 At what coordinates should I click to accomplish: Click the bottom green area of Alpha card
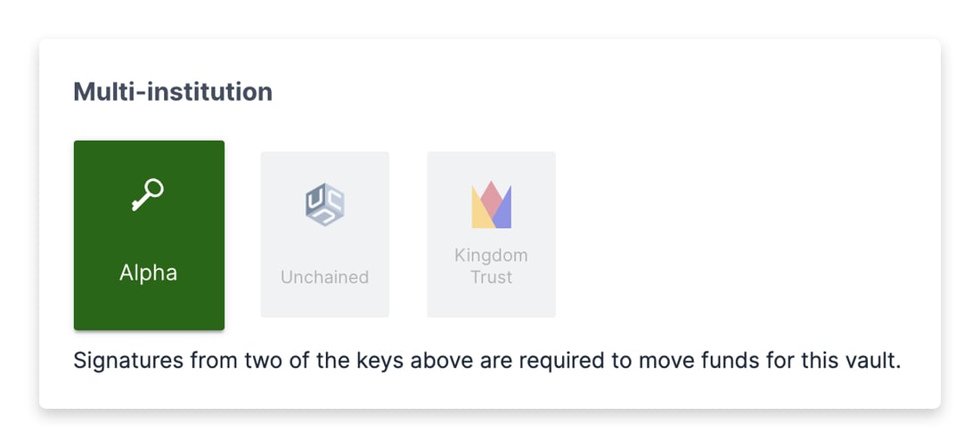[149, 309]
